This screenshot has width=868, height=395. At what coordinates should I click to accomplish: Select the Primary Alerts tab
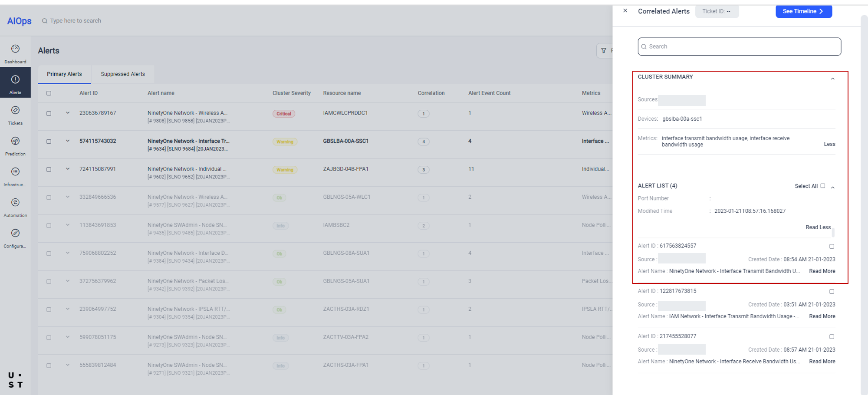click(x=64, y=74)
